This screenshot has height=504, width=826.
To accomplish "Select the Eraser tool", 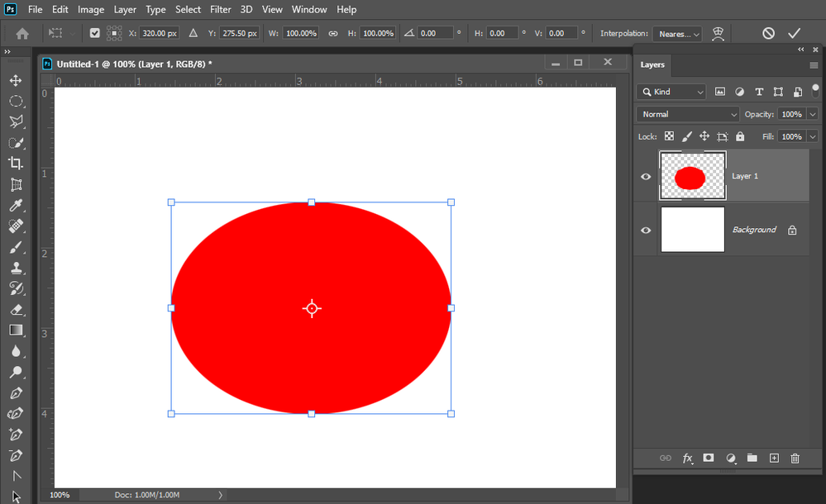I will [x=15, y=310].
